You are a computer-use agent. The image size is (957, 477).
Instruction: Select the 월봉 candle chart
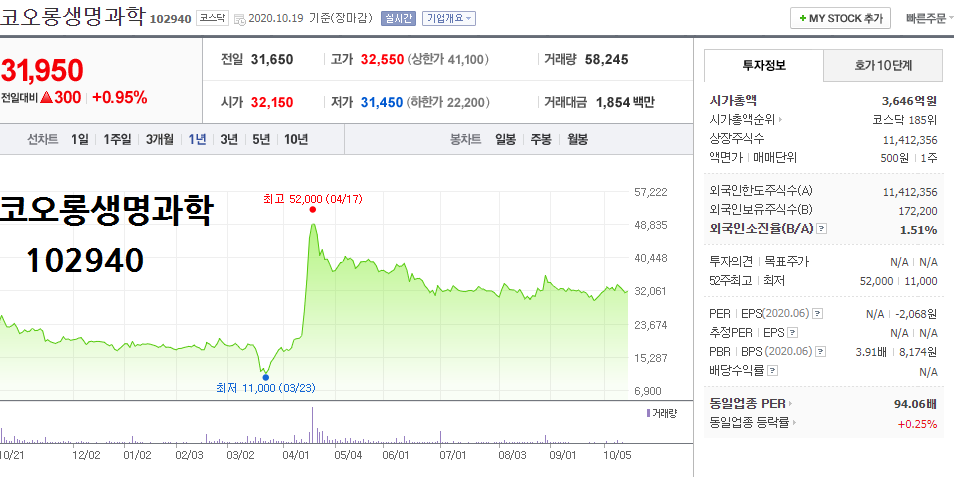point(577,139)
